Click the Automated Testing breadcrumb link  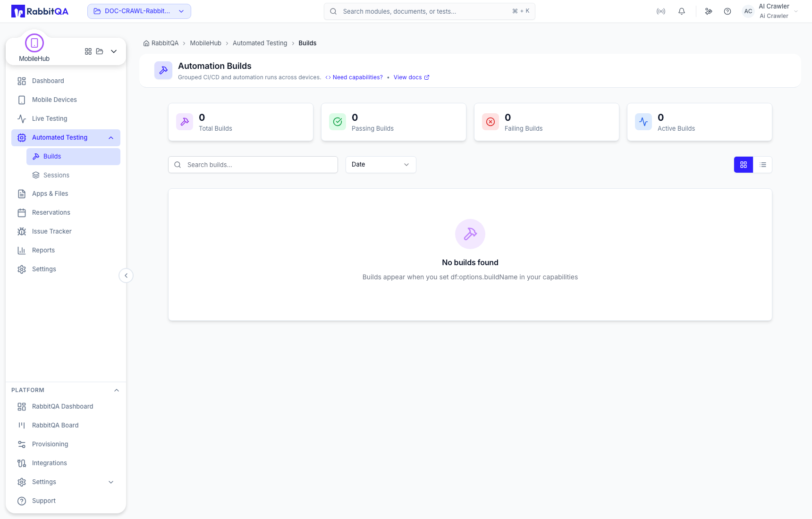tap(260, 43)
